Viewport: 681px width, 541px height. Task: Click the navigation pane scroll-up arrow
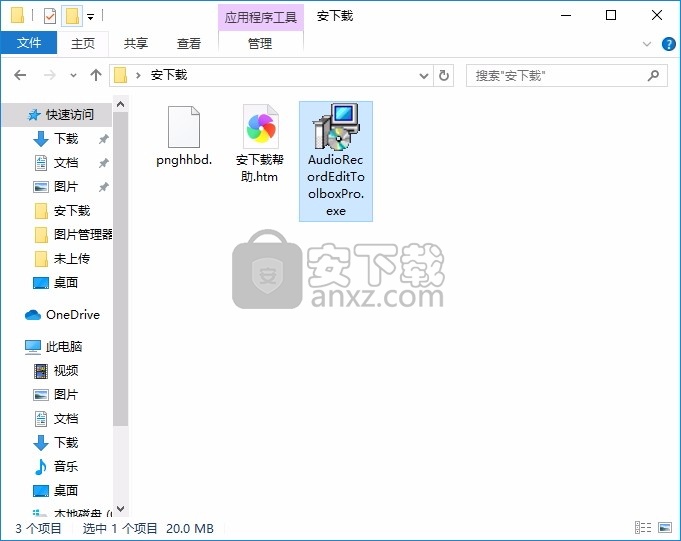tap(121, 104)
